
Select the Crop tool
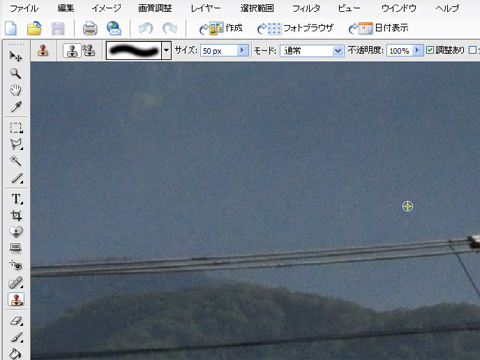click(16, 215)
